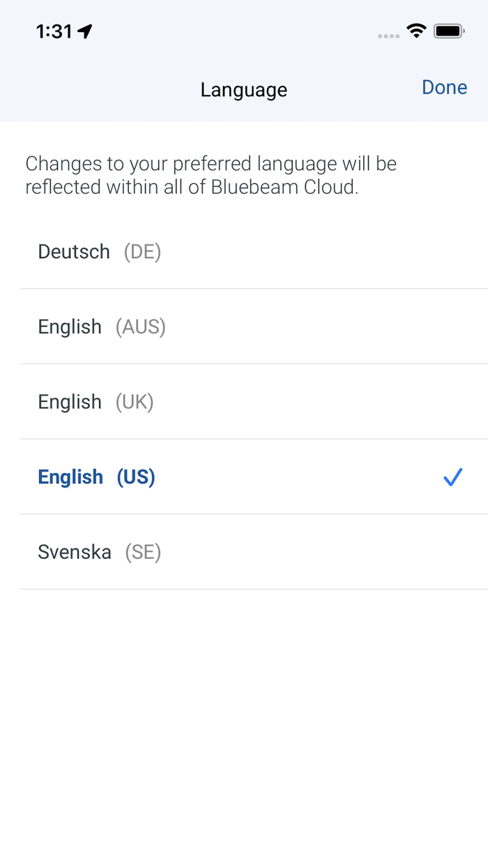488x868 pixels.
Task: Click the location arrow icon
Action: [85, 31]
